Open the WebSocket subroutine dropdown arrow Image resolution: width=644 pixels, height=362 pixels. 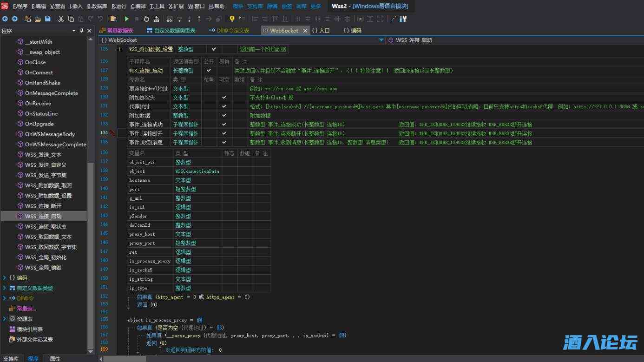click(x=381, y=40)
